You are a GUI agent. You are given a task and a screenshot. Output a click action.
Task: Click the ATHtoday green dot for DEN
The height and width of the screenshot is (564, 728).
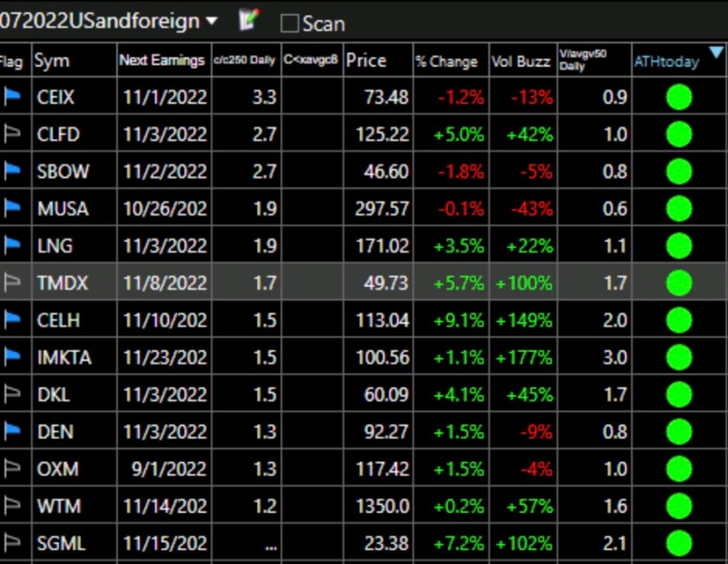click(x=679, y=431)
